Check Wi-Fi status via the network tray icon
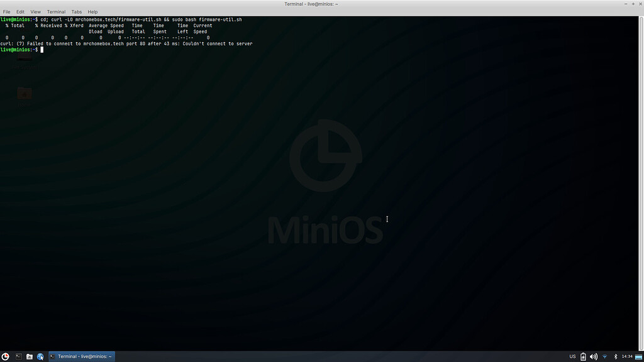The height and width of the screenshot is (362, 644). click(x=604, y=356)
